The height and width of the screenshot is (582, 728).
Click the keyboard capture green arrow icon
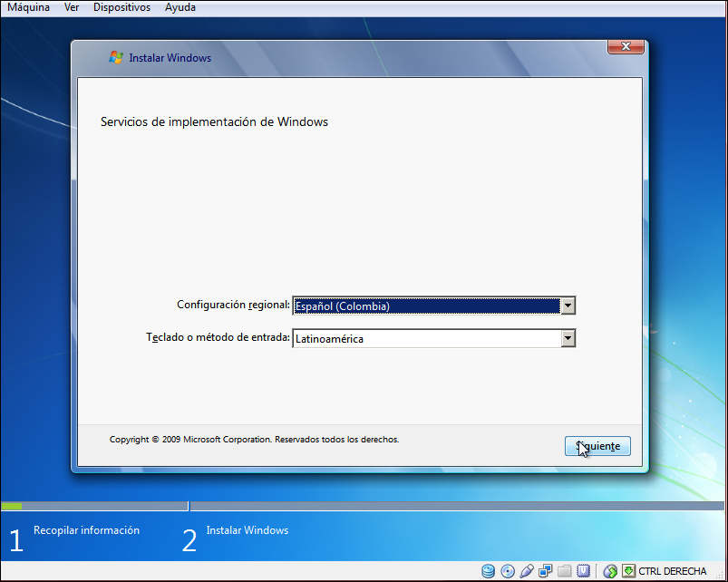coord(628,570)
